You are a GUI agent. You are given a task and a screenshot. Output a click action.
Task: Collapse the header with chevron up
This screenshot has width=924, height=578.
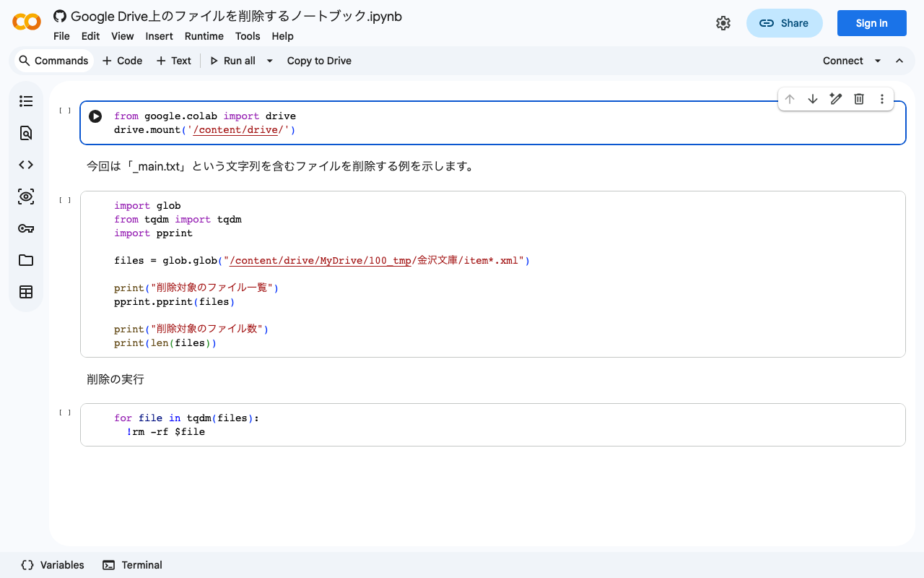(899, 61)
